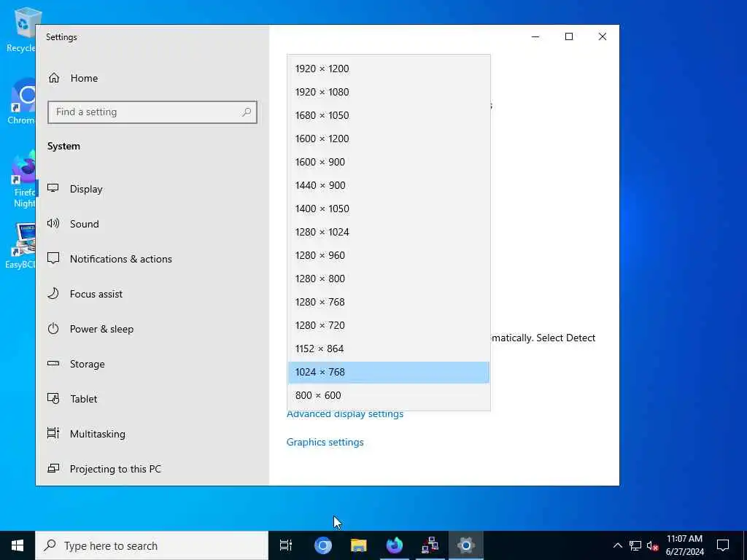Click the Sound speaker icon in sidebar
Viewport: 747px width, 560px height.
click(53, 223)
